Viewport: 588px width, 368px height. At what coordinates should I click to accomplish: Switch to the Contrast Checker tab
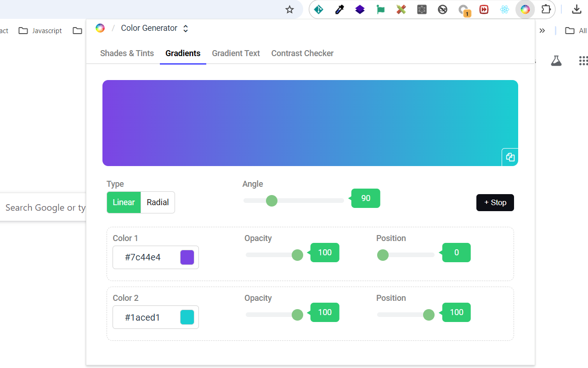tap(302, 53)
